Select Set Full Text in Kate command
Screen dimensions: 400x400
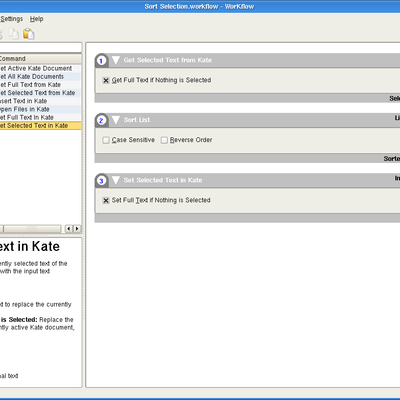click(x=40, y=117)
